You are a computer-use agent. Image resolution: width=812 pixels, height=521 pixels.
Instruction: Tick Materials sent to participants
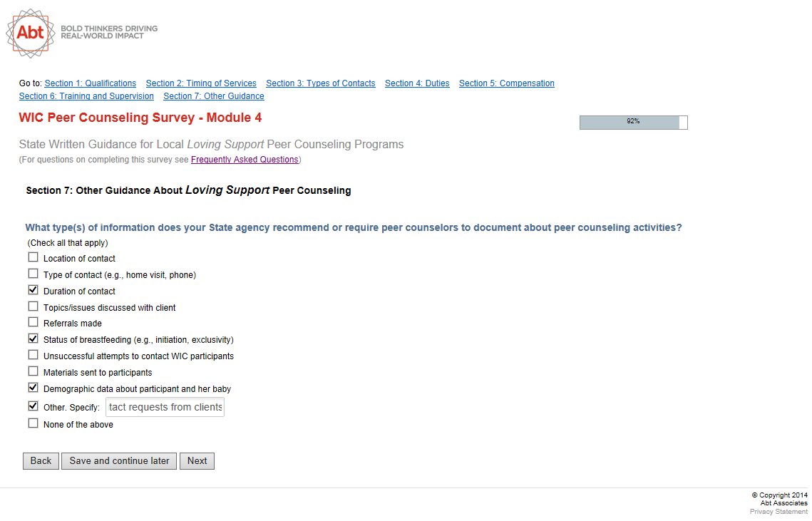tap(33, 371)
